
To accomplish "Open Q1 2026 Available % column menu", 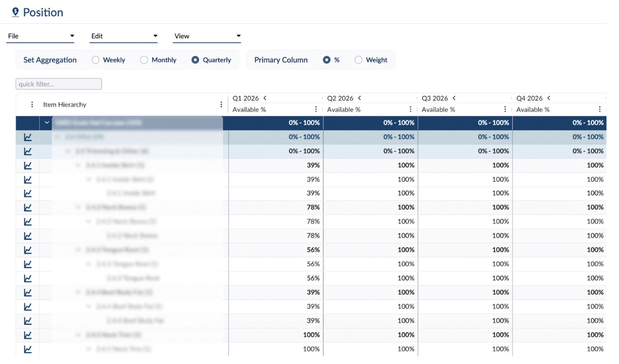I will (316, 110).
